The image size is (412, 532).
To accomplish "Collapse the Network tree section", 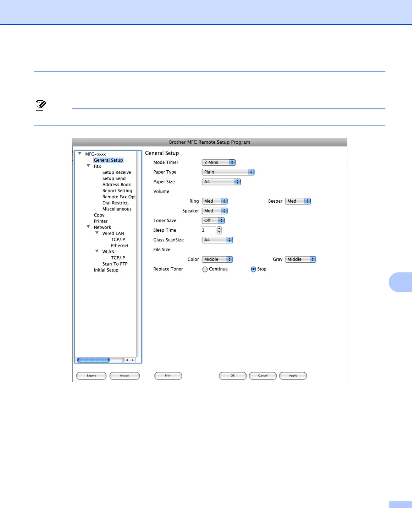I will click(x=89, y=227).
